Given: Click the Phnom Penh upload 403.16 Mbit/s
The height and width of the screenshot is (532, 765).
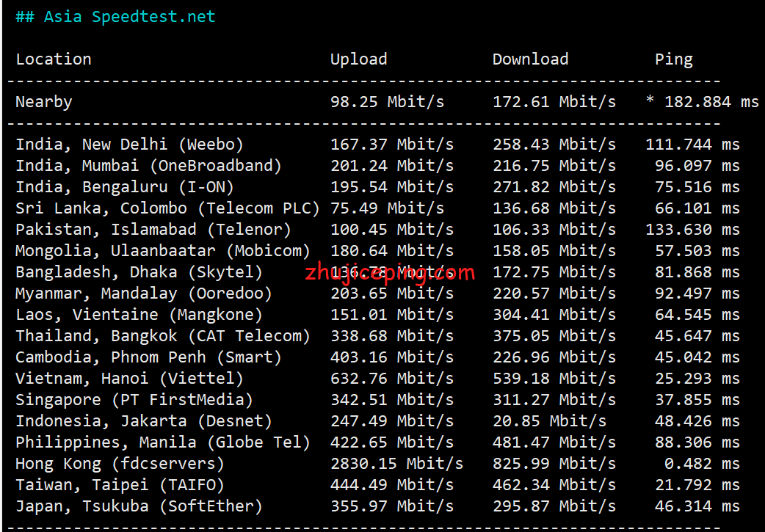Looking at the screenshot, I should pyautogui.click(x=392, y=357).
